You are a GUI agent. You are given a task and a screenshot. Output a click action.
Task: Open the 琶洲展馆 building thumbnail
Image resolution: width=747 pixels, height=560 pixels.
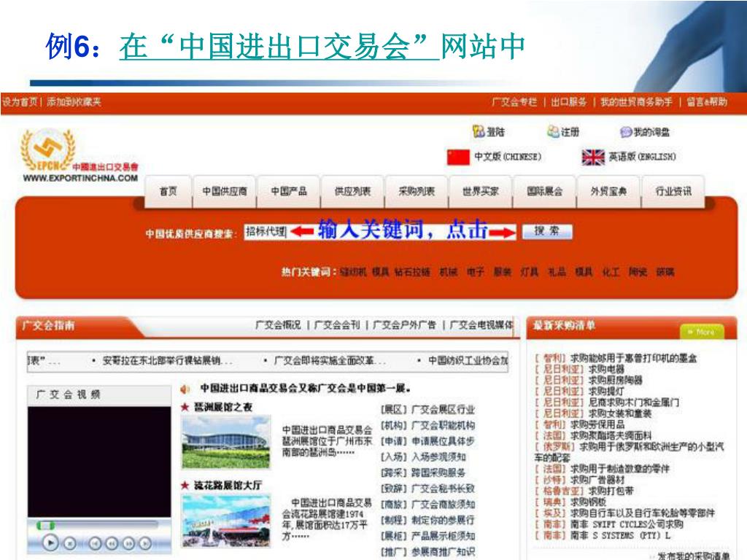point(226,443)
